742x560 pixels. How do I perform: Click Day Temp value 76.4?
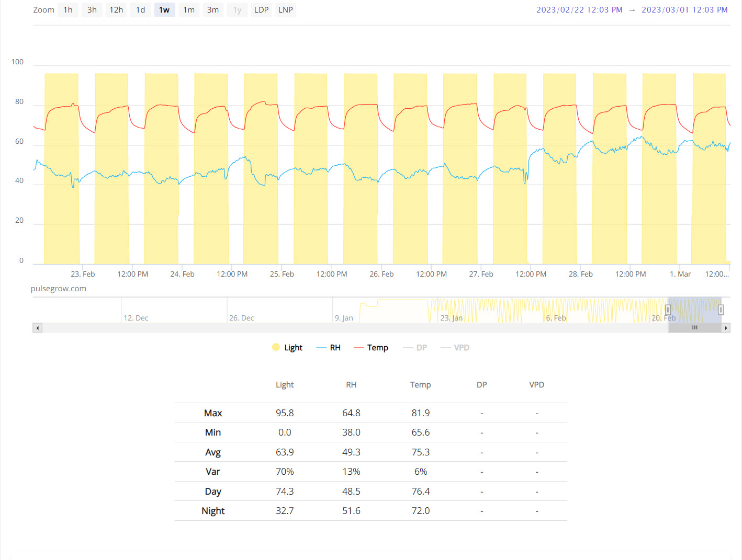pos(421,492)
